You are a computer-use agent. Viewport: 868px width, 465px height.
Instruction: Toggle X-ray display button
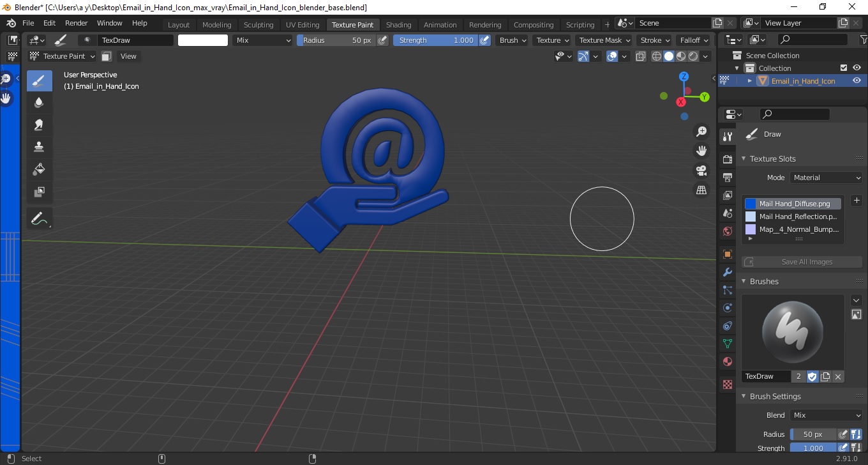(640, 56)
